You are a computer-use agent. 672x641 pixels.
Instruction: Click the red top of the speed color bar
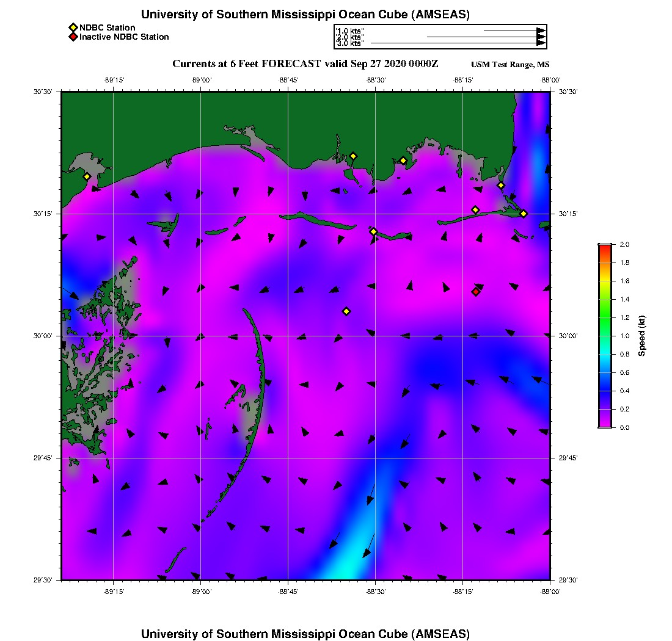pos(604,246)
